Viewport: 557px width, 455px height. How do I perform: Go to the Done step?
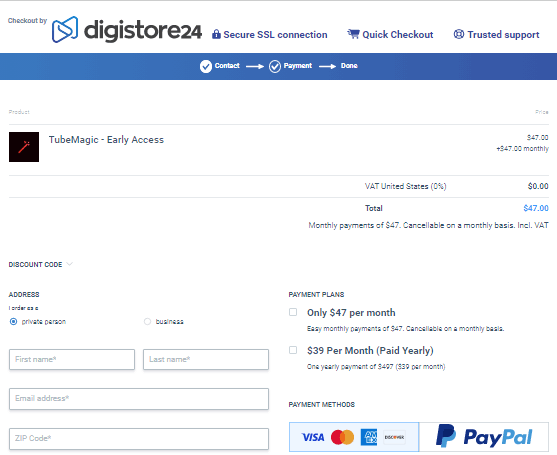click(x=349, y=66)
